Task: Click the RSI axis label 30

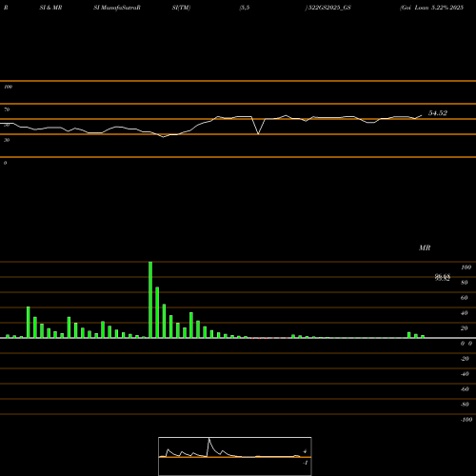Action: click(7, 140)
